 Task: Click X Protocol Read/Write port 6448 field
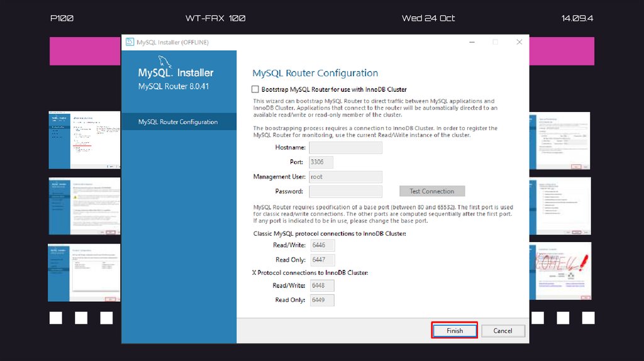tap(322, 286)
